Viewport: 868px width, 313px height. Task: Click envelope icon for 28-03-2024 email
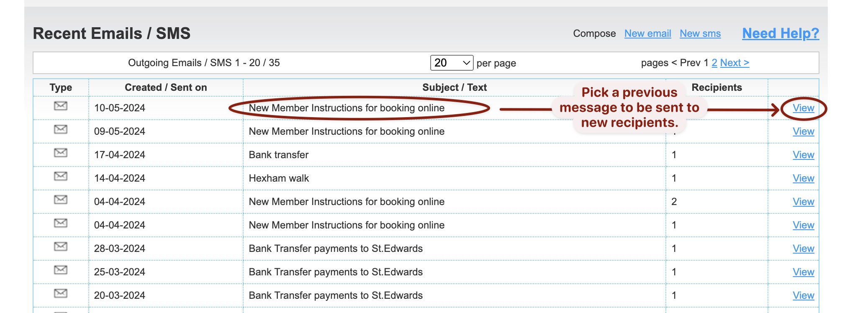pyautogui.click(x=61, y=247)
